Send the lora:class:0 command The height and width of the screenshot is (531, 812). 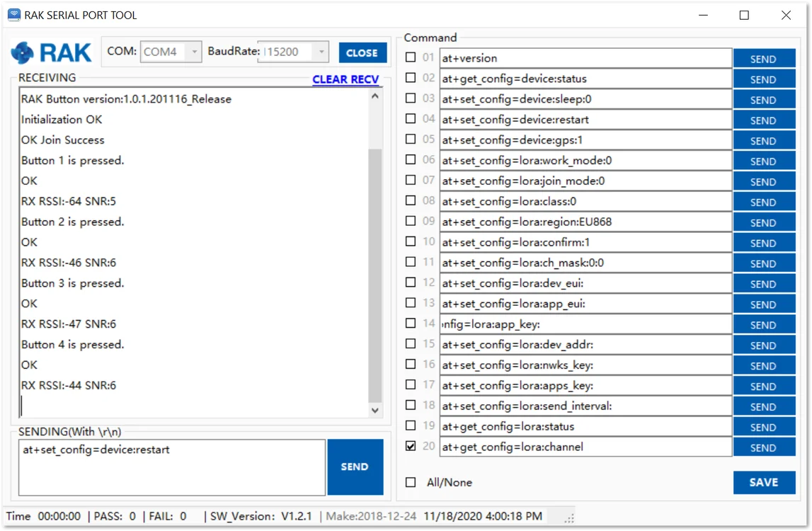764,202
